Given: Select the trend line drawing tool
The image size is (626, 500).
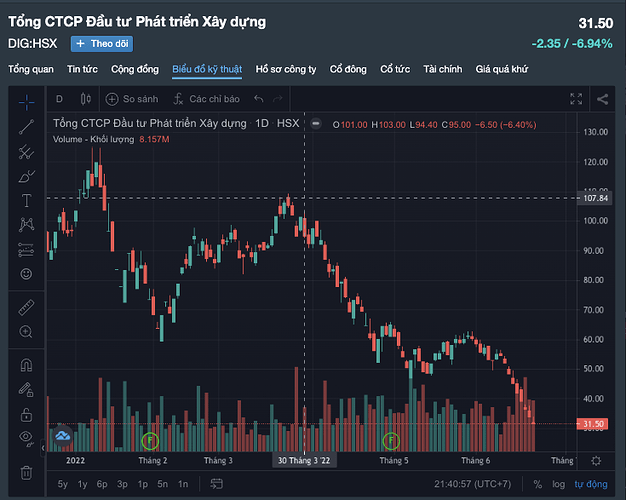Looking at the screenshot, I should 27,125.
